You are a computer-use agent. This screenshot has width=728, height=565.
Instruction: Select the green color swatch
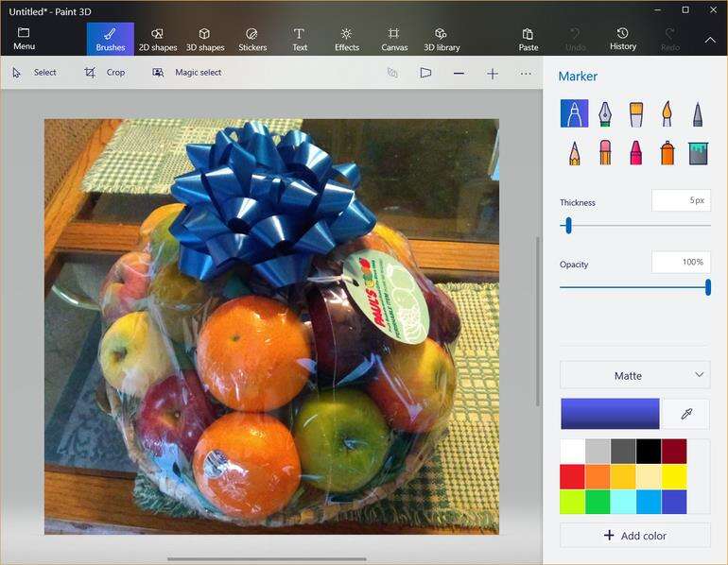pos(598,502)
